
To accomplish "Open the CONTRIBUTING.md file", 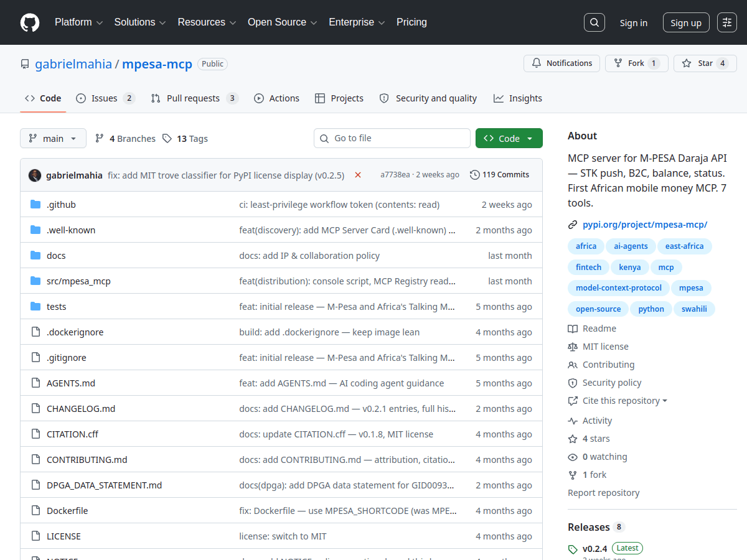I will tap(87, 460).
